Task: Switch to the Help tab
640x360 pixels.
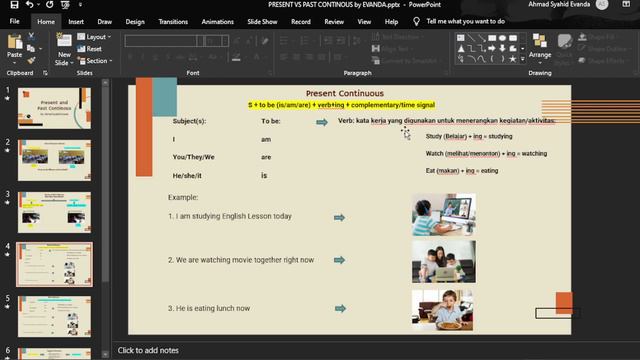Action: tap(391, 22)
